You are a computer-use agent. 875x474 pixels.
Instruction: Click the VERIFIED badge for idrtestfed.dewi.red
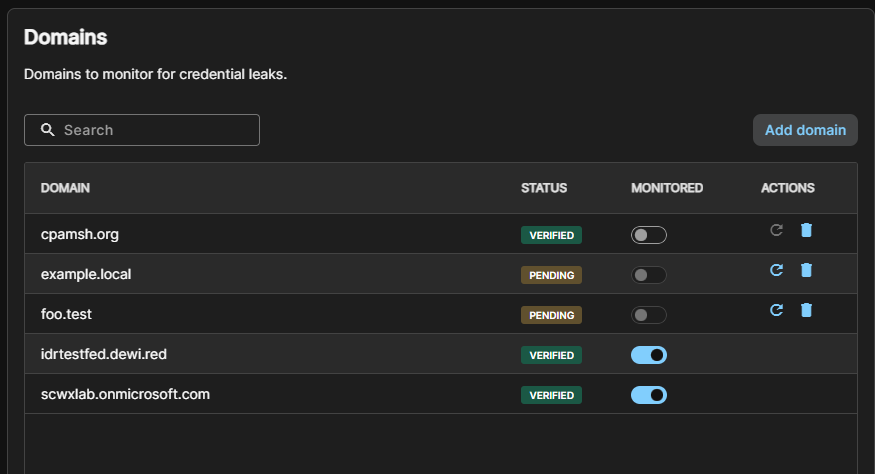[x=551, y=355]
